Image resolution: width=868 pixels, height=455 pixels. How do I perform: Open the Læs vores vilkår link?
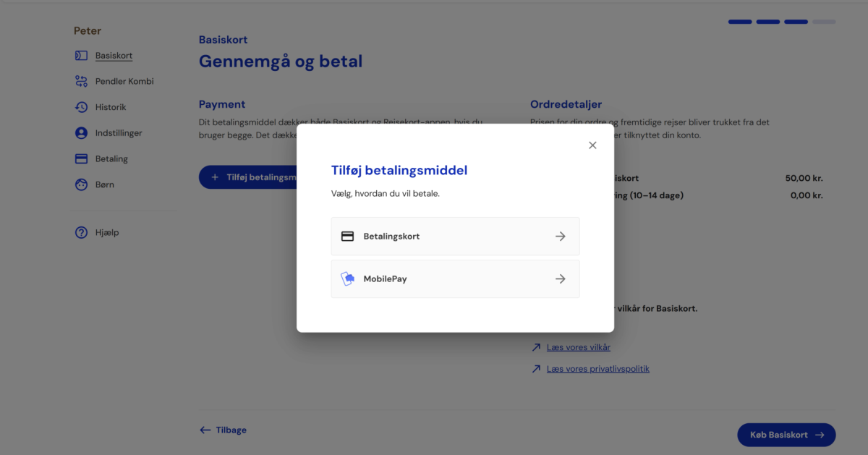pyautogui.click(x=579, y=347)
